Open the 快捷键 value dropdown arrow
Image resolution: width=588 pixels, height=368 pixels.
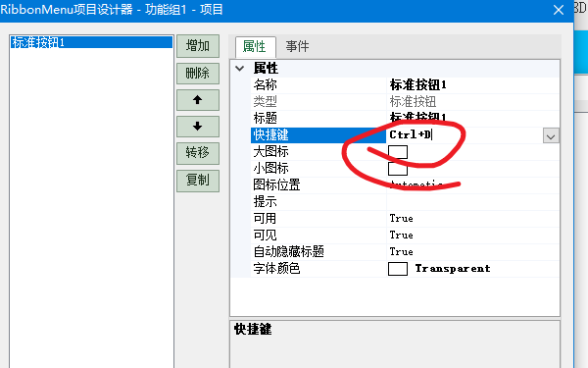(x=551, y=136)
